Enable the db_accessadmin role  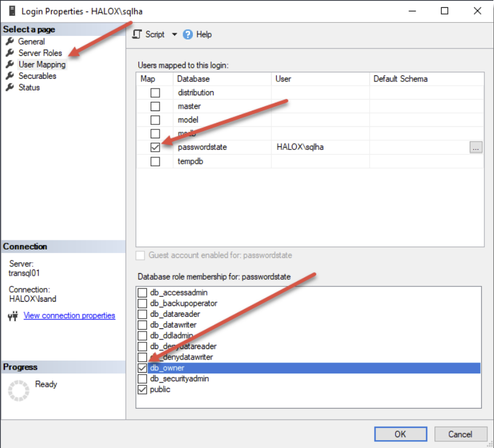click(x=142, y=293)
